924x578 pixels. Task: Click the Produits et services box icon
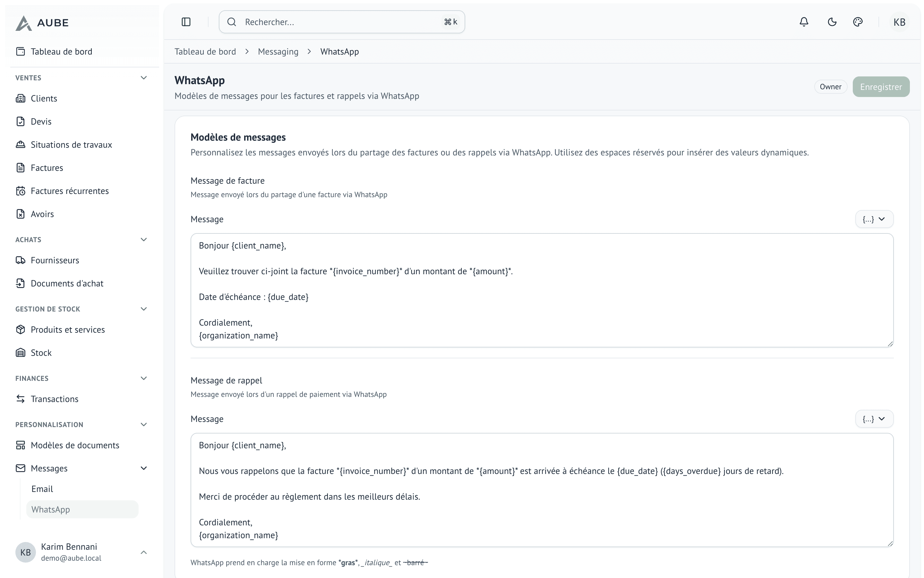(x=21, y=329)
